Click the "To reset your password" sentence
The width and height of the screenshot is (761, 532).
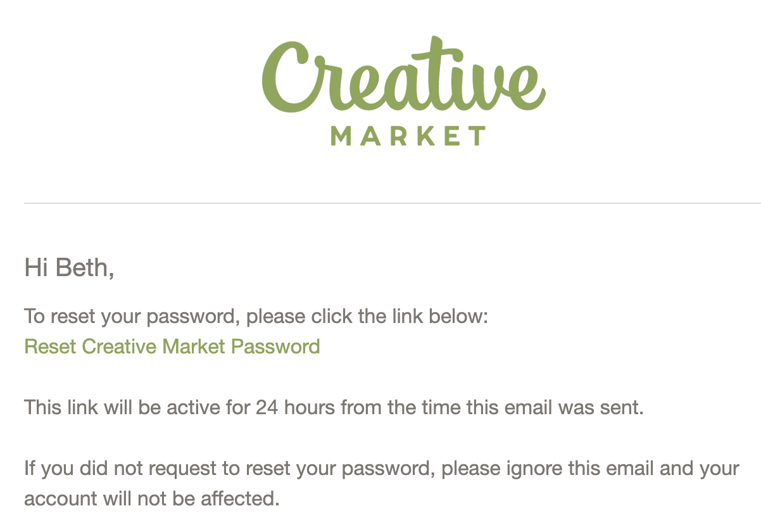256,317
